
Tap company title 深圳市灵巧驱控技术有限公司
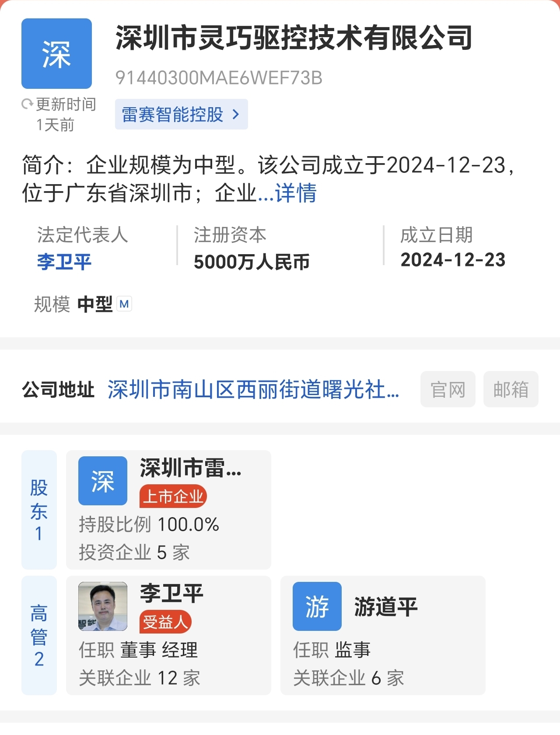294,38
